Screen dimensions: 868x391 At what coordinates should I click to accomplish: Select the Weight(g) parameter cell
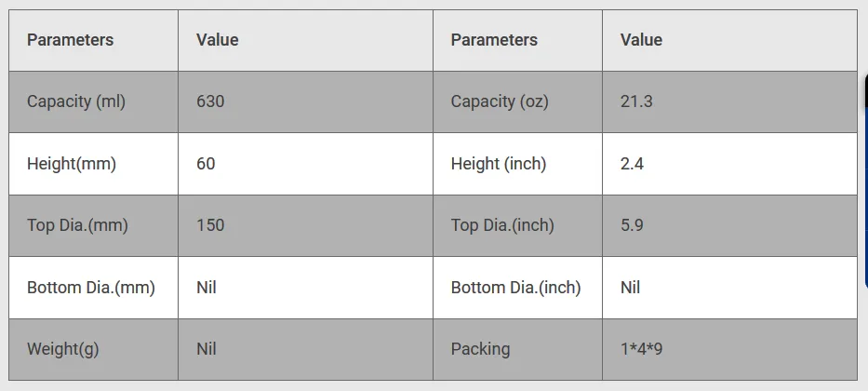[93, 349]
